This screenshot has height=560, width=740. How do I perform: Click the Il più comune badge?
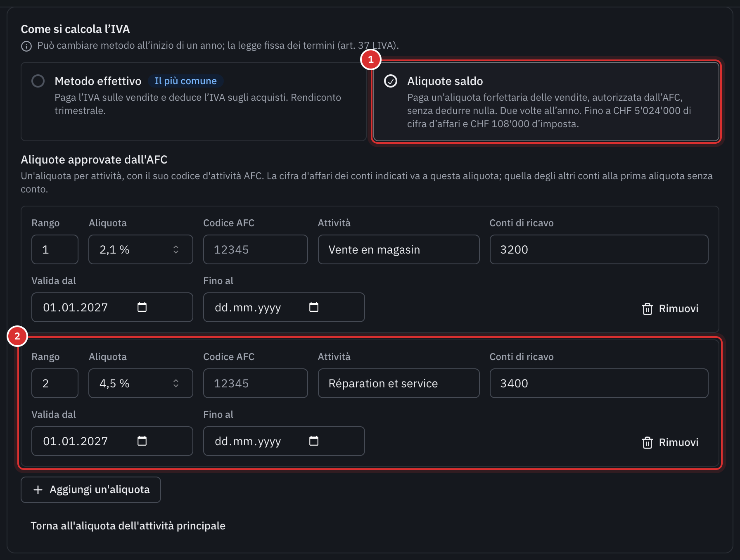[186, 81]
